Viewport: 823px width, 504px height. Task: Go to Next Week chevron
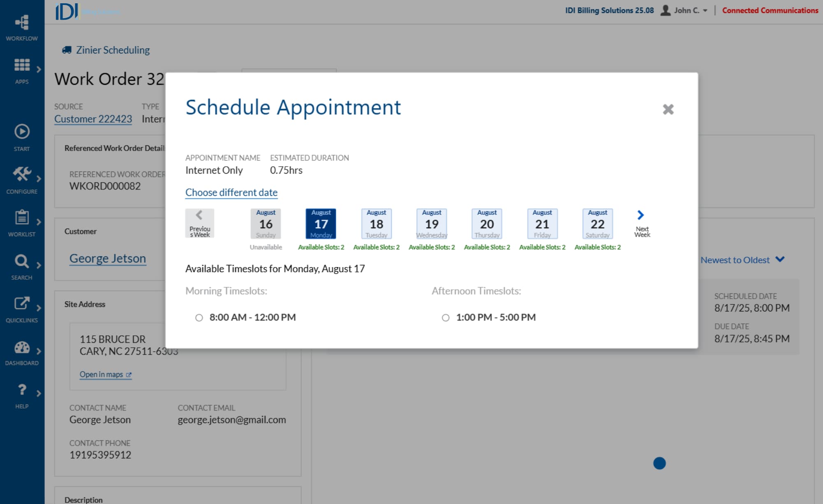coord(641,216)
